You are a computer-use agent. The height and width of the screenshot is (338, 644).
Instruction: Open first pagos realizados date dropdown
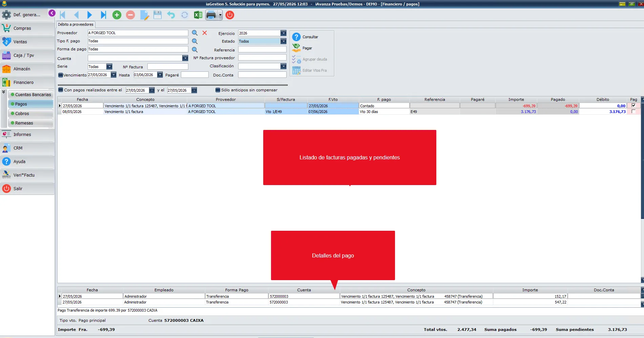(x=152, y=90)
